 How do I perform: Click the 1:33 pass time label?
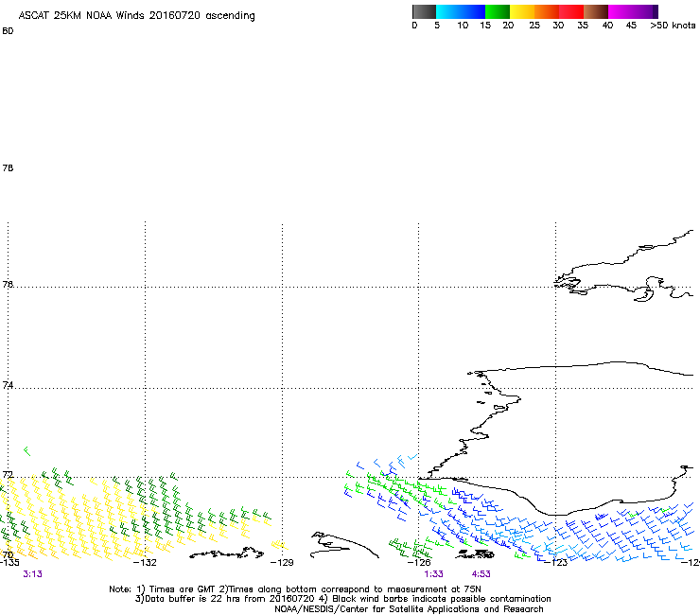[x=433, y=574]
